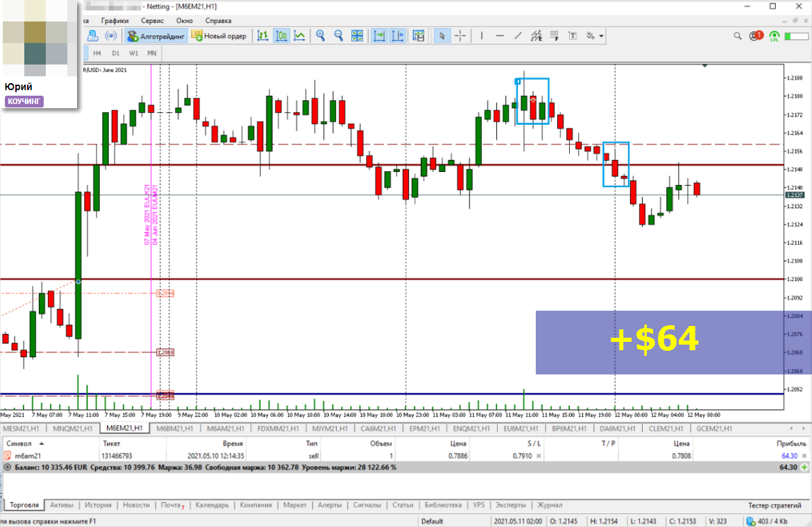Image resolution: width=812 pixels, height=527 pixels.
Task: Select the m6am21 position row
Action: 405,456
